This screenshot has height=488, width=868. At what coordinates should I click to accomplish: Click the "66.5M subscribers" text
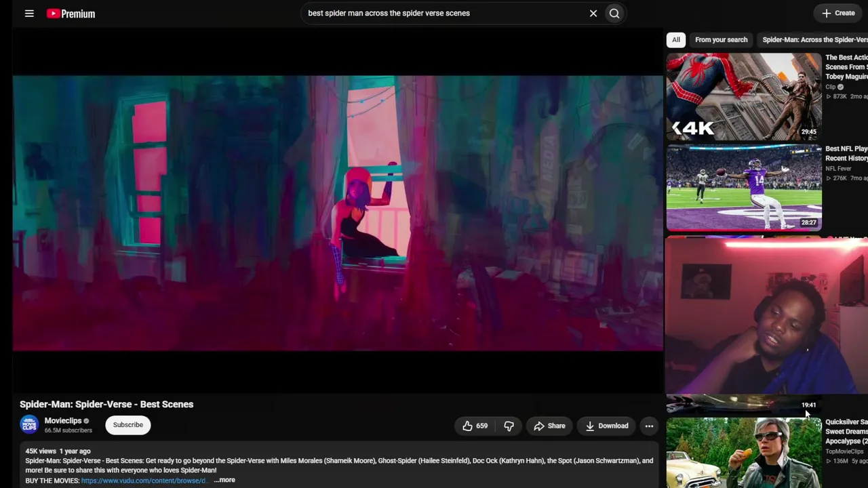[x=68, y=430]
